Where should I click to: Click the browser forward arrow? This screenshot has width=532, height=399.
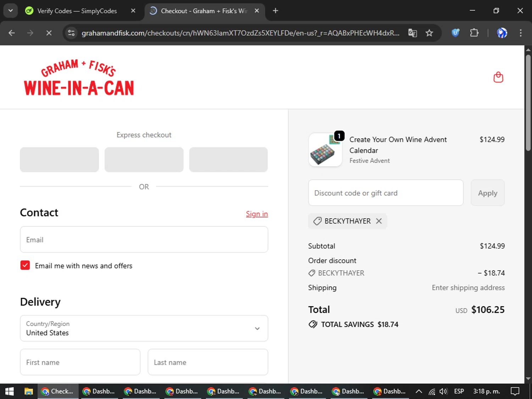coord(30,33)
